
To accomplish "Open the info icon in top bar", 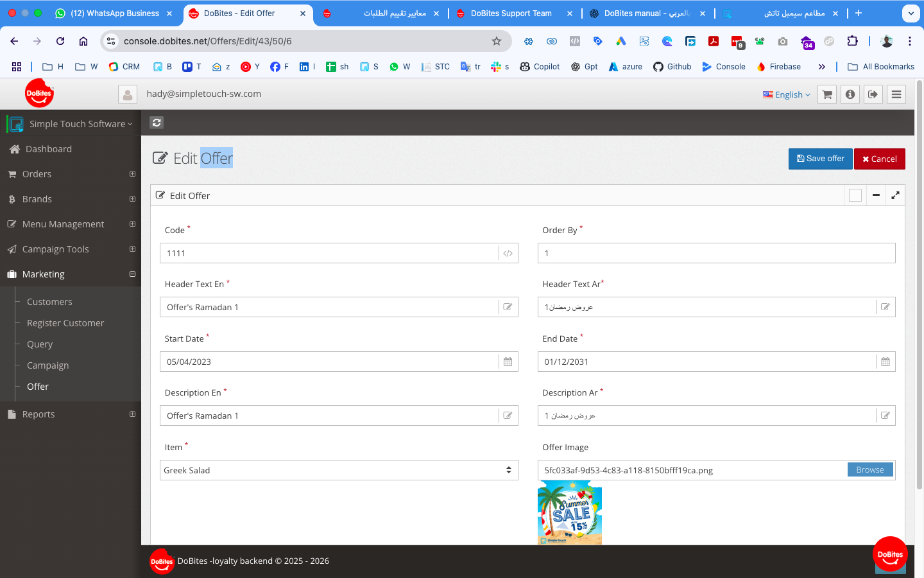I will (850, 94).
